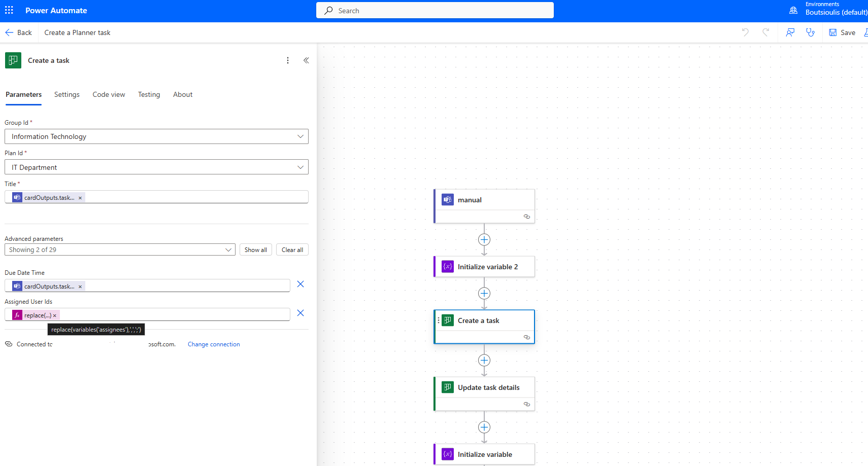Viewport: 868px width, 466px height.
Task: Click the search magnifier icon
Action: (x=329, y=11)
